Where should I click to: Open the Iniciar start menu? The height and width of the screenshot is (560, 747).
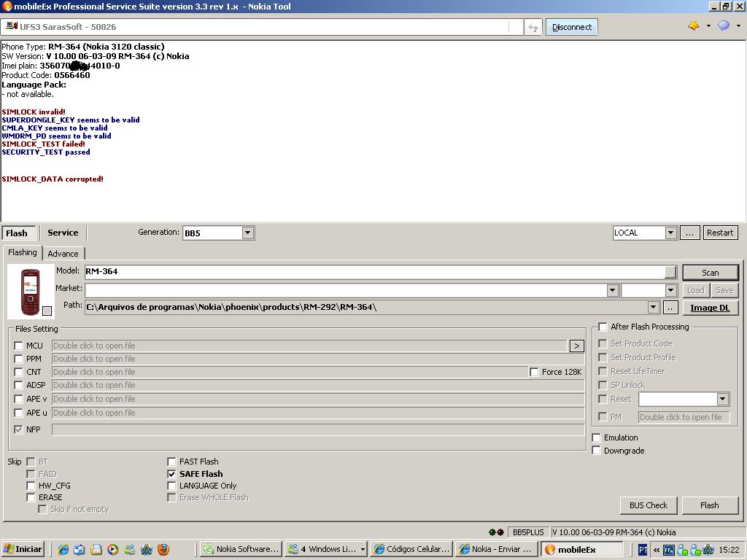[23, 550]
